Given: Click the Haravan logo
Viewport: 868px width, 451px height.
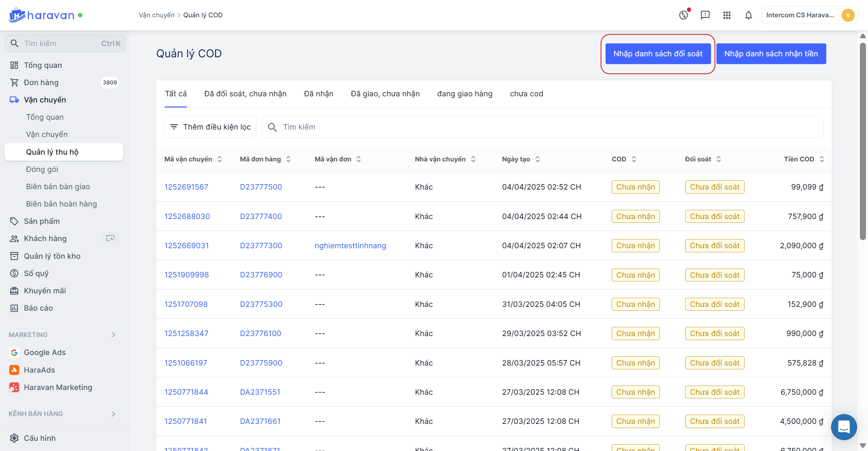Looking at the screenshot, I should coord(42,15).
